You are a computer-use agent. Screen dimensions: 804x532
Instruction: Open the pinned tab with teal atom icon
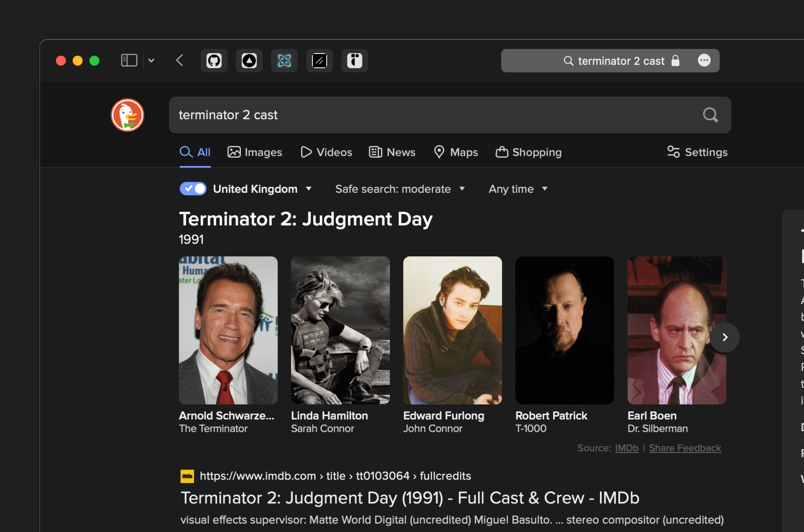coord(284,61)
